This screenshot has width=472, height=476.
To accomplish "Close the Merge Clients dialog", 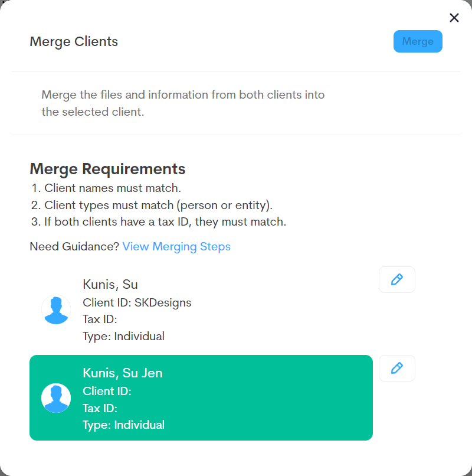I will 454,18.
